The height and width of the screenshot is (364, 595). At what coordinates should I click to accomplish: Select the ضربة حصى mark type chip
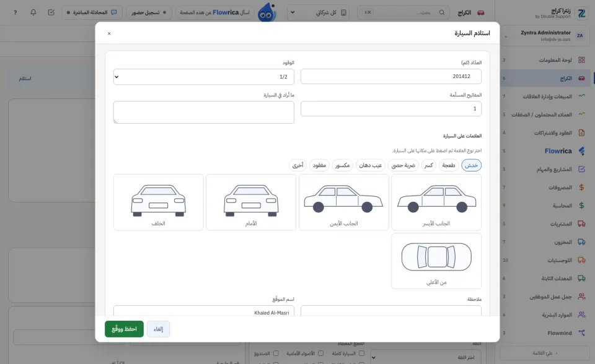403,165
